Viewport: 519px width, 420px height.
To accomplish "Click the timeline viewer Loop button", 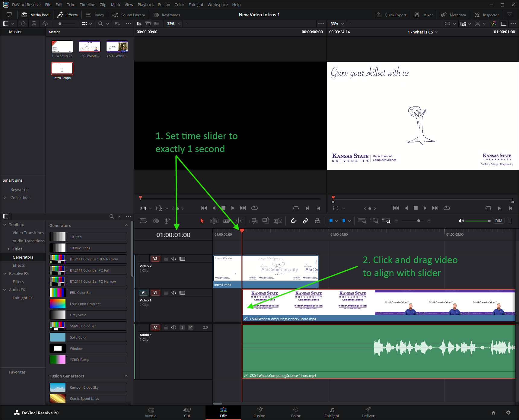I will [x=447, y=208].
